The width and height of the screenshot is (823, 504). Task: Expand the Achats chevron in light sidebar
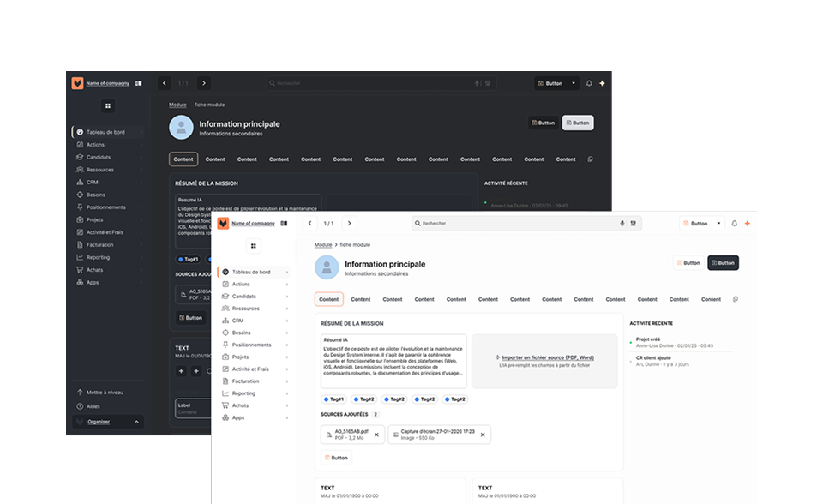pos(287,405)
